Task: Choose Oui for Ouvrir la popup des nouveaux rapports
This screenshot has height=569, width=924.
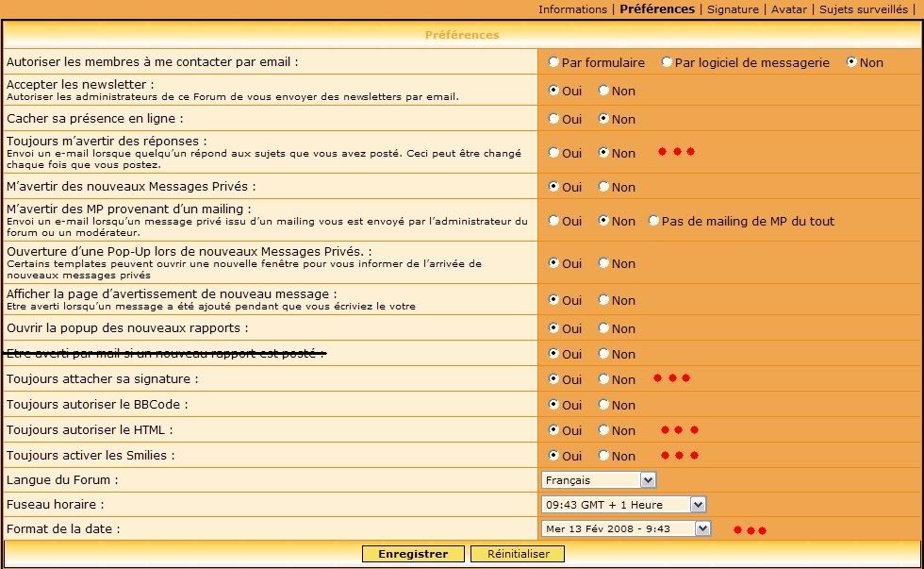Action: [553, 327]
